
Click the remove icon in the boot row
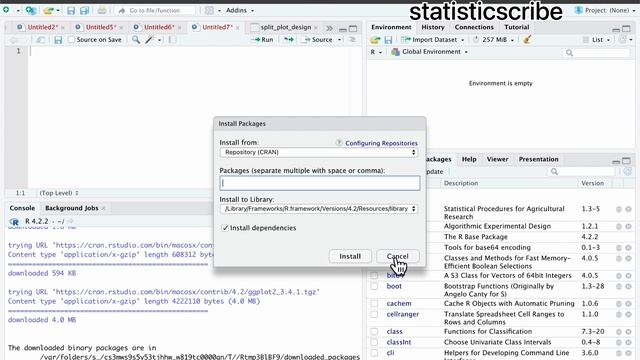click(x=629, y=286)
